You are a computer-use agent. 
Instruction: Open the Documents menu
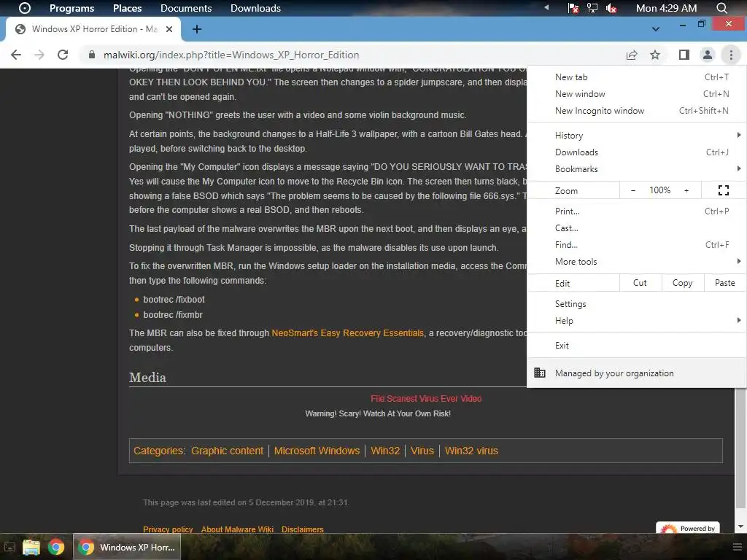pyautogui.click(x=186, y=8)
